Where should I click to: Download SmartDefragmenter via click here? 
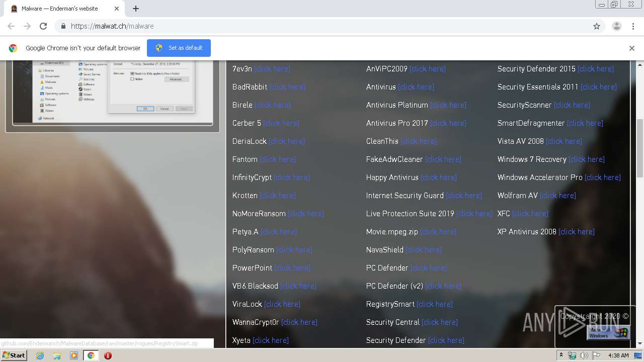pos(585,123)
